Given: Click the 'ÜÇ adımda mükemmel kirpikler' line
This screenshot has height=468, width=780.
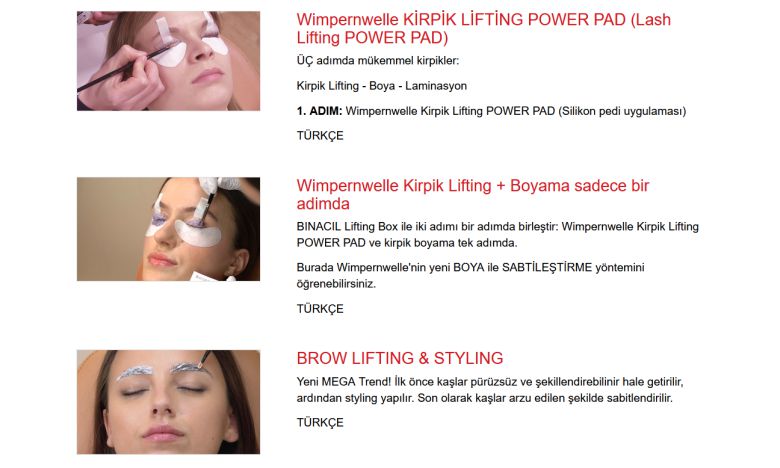Looking at the screenshot, I should 378,61.
